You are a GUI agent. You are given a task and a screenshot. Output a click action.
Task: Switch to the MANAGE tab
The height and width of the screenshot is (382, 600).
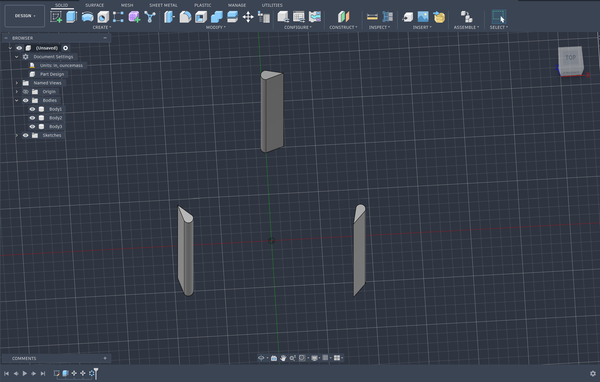point(237,5)
